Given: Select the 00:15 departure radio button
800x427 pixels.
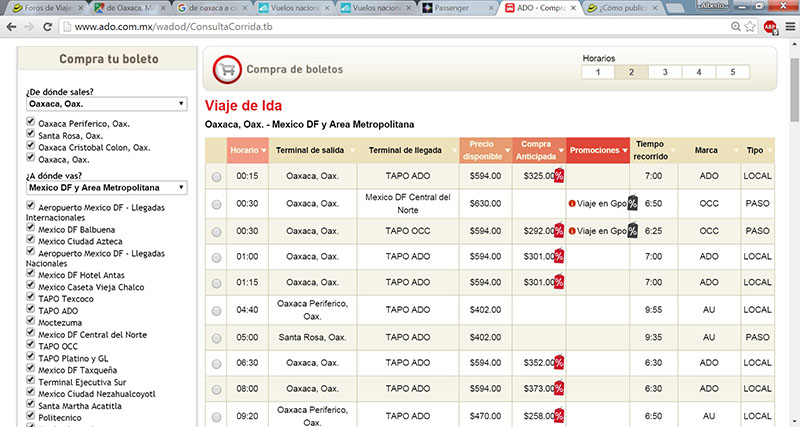Looking at the screenshot, I should click(217, 177).
